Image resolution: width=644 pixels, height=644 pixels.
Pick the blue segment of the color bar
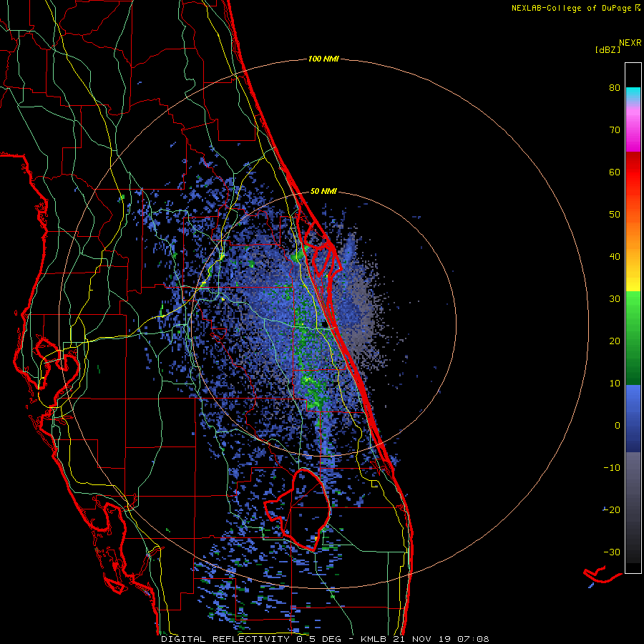(633, 418)
